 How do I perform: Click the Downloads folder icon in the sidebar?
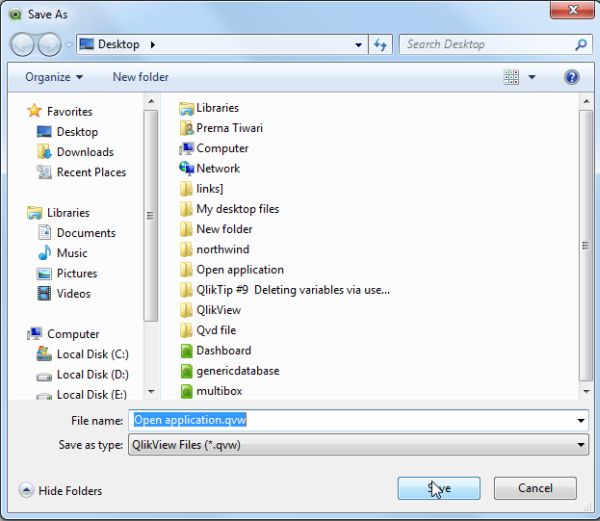coord(44,152)
